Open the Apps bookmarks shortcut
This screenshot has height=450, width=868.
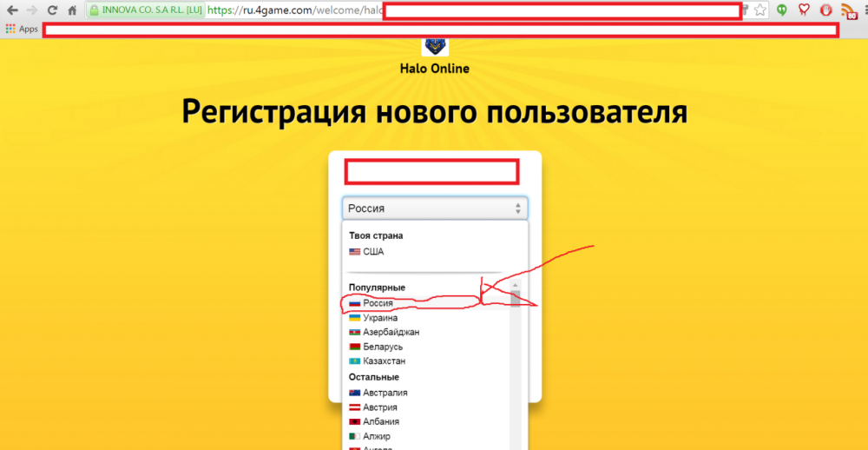tap(22, 30)
